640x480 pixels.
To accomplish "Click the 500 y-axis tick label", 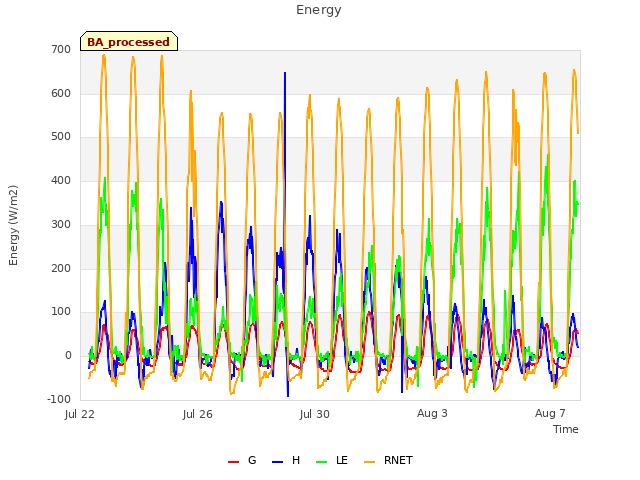I will pos(61,137).
